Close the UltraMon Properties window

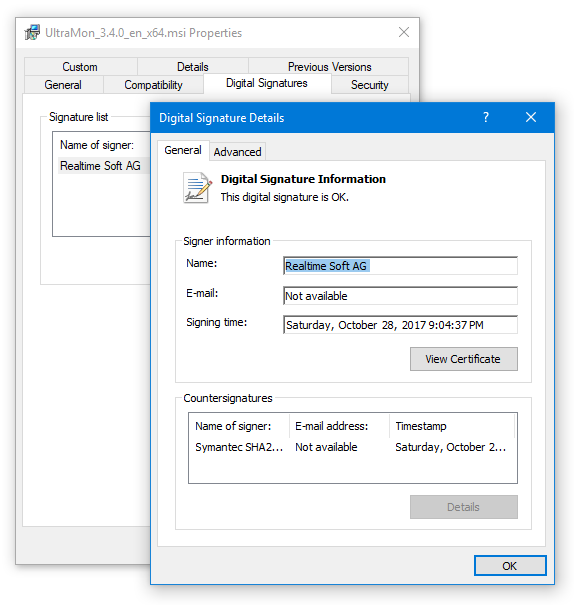(404, 32)
